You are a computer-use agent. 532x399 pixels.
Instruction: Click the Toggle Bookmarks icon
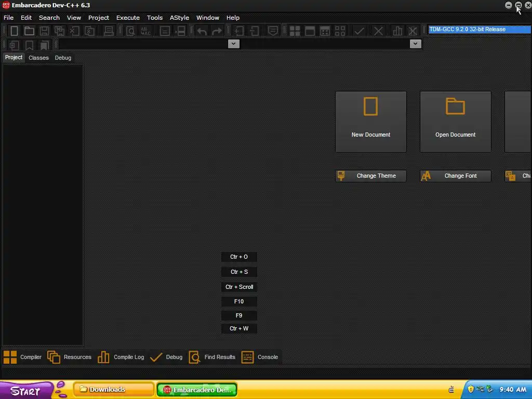(x=29, y=45)
